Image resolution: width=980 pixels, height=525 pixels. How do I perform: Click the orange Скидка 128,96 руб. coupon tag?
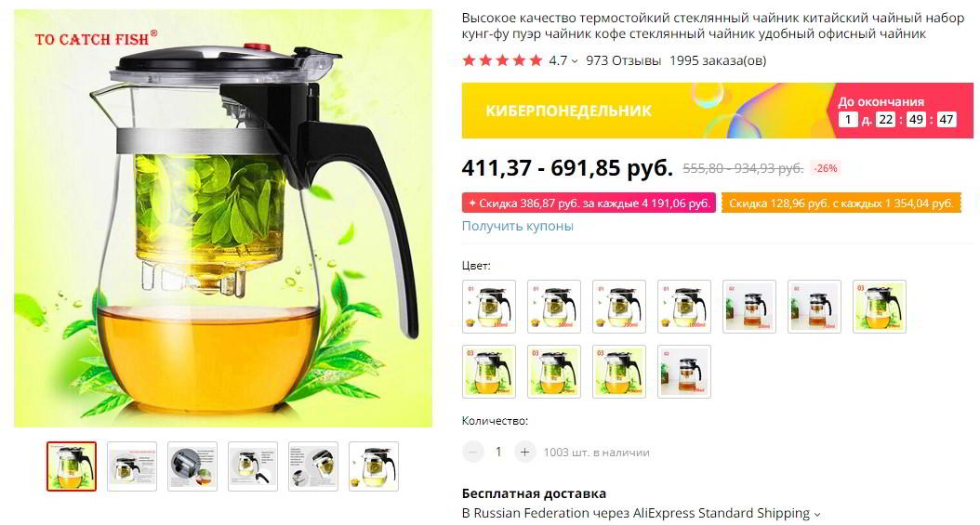(841, 203)
